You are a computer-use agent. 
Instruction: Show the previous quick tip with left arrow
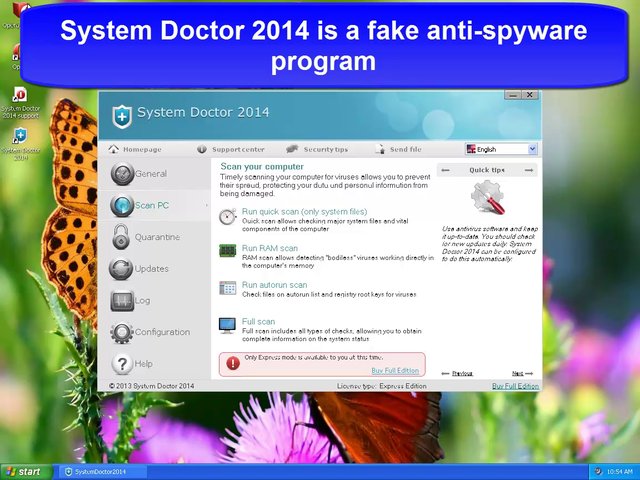pos(446,170)
